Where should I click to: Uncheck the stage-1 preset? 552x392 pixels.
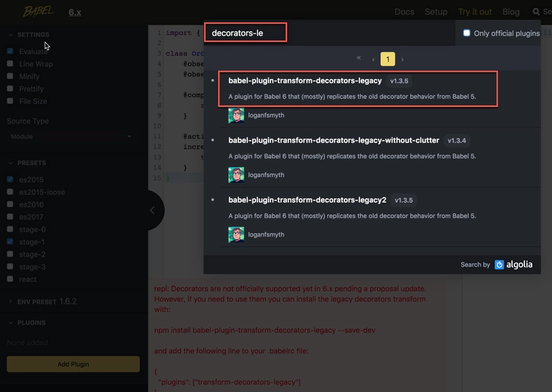click(10, 242)
